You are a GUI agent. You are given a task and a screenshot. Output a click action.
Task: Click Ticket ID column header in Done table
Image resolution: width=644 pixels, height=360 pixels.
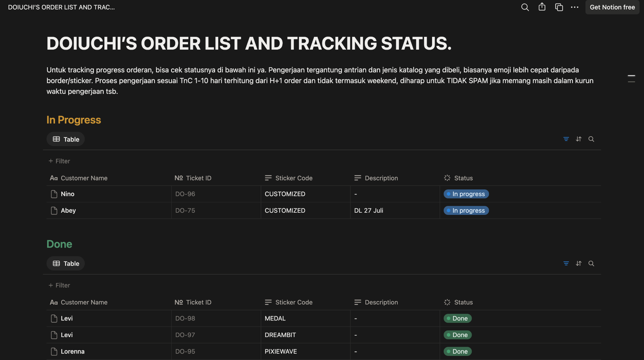(x=216, y=302)
